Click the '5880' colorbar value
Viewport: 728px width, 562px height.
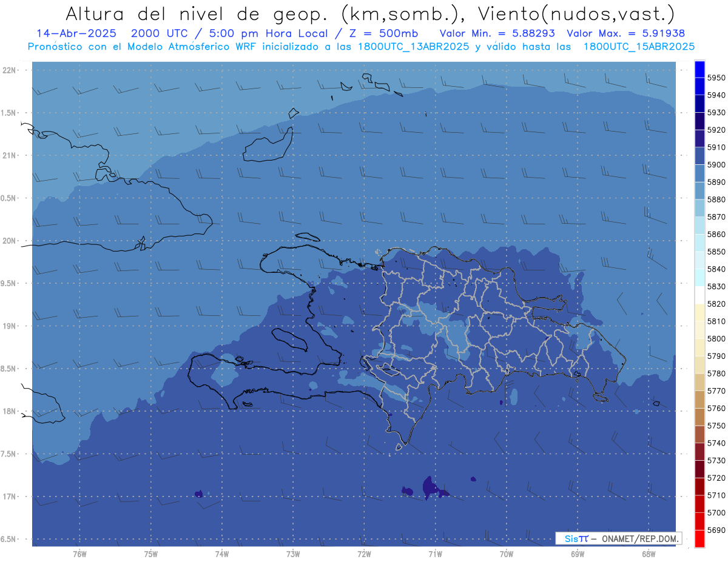[x=716, y=199]
